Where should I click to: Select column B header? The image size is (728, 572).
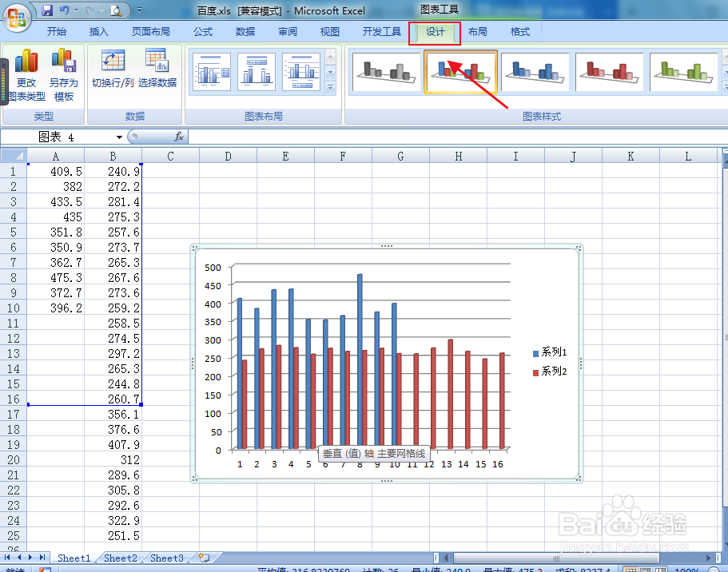coord(113,156)
